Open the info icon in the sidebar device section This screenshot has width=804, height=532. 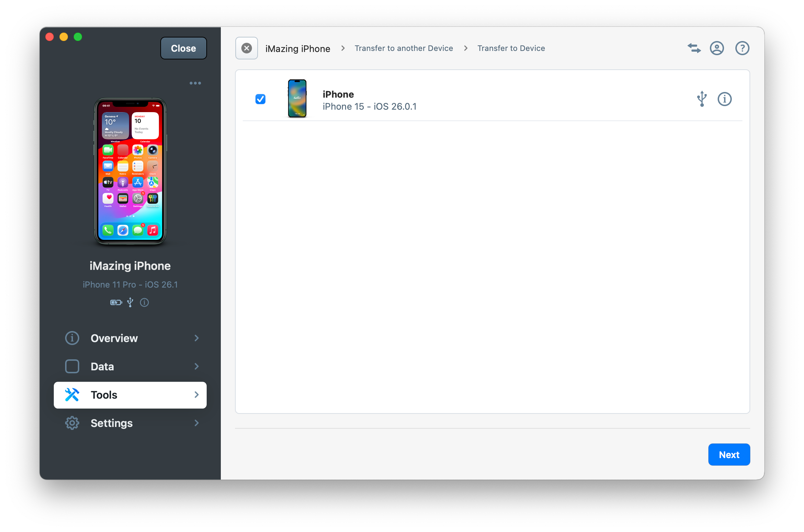pyautogui.click(x=144, y=302)
